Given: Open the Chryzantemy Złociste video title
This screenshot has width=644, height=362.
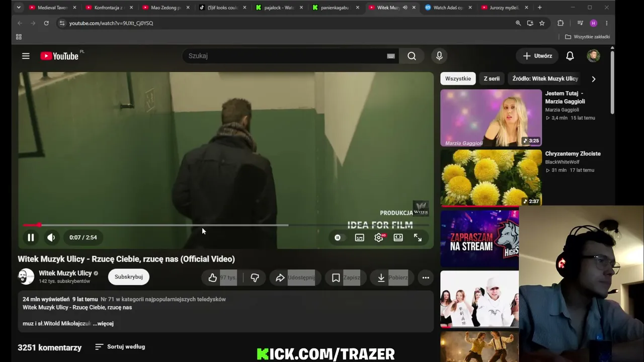Looking at the screenshot, I should click(573, 153).
